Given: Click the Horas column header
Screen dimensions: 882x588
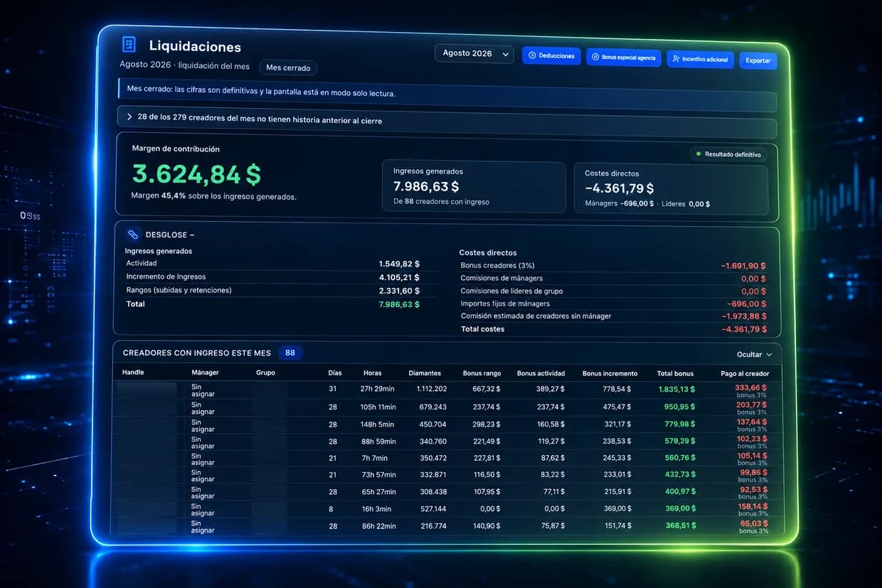Looking at the screenshot, I should (372, 373).
